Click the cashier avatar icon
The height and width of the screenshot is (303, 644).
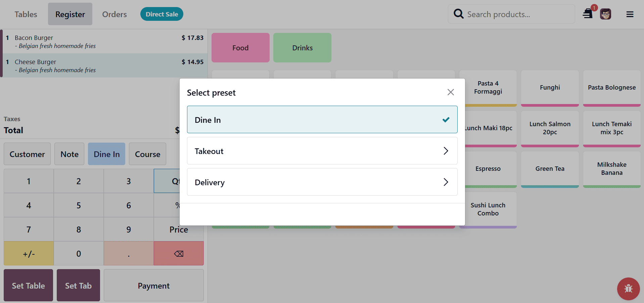605,14
